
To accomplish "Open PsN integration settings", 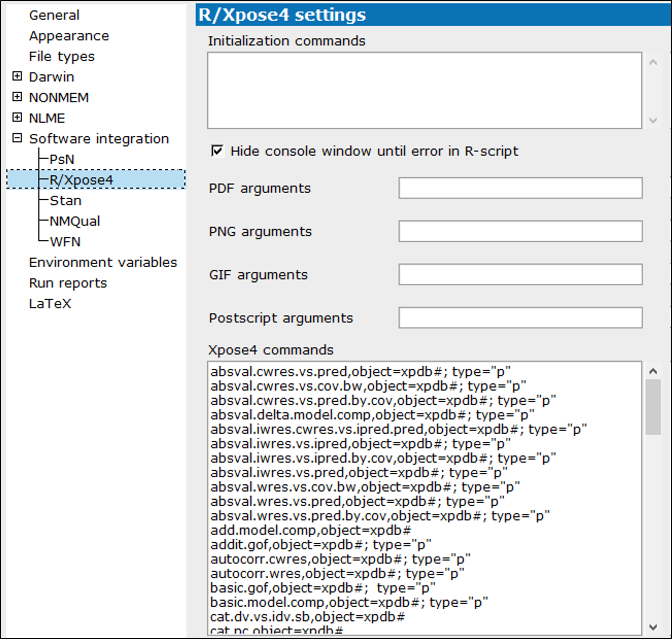I will click(62, 159).
